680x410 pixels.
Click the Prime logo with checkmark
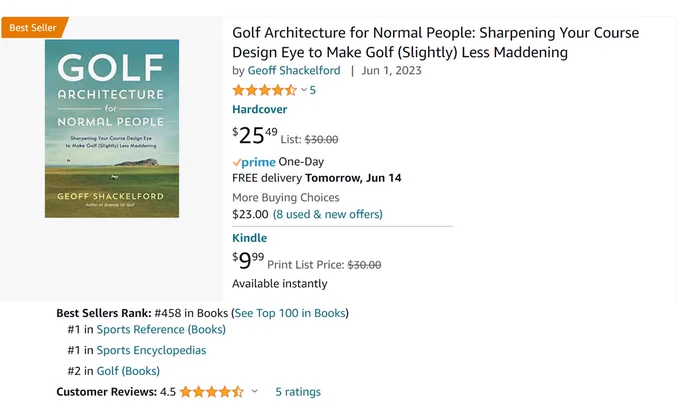click(x=254, y=162)
